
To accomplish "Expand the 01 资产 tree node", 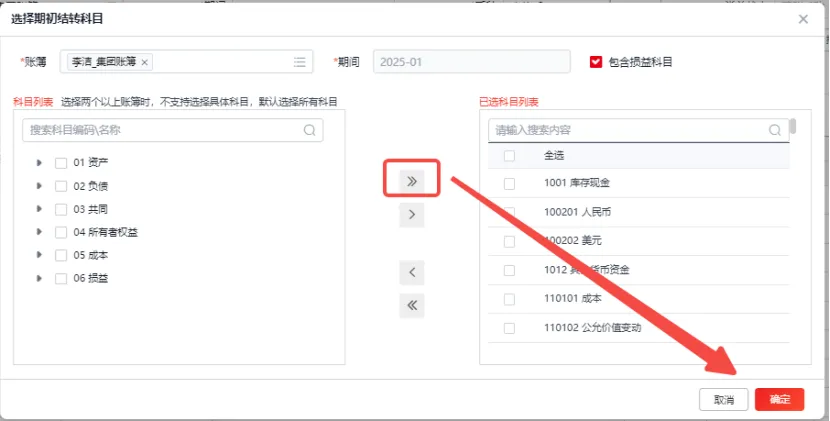I will [39, 163].
